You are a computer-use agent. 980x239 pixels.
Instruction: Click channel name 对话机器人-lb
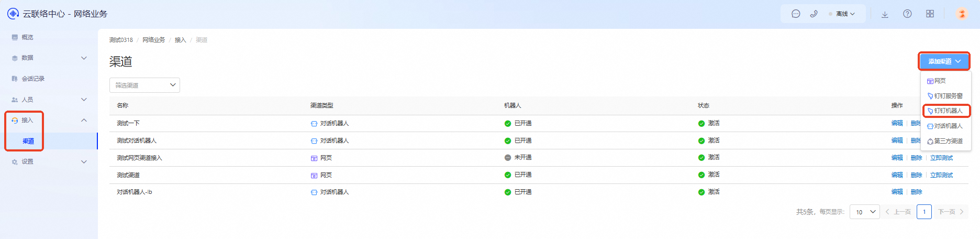pyautogui.click(x=135, y=192)
